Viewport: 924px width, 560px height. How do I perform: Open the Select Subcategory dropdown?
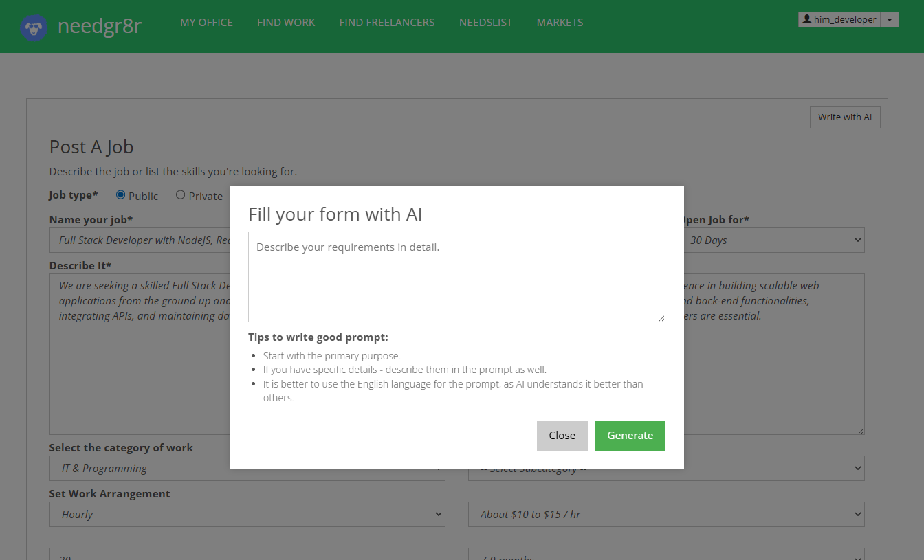pyautogui.click(x=665, y=468)
